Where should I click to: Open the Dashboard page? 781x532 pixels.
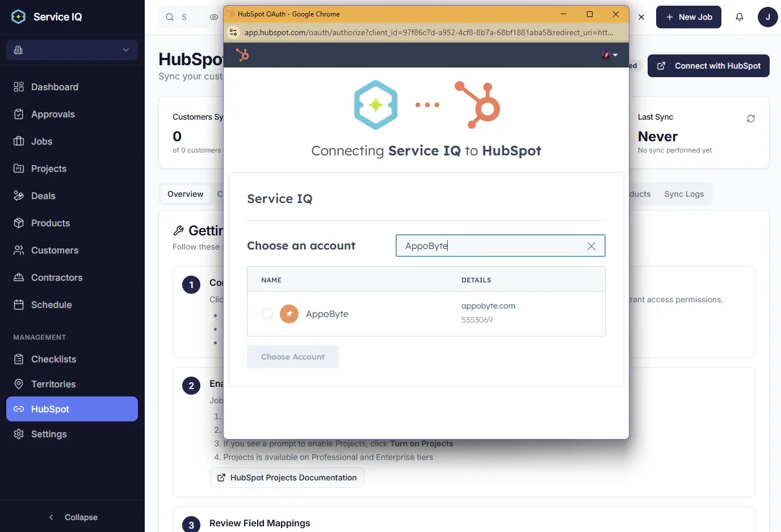tap(72, 87)
